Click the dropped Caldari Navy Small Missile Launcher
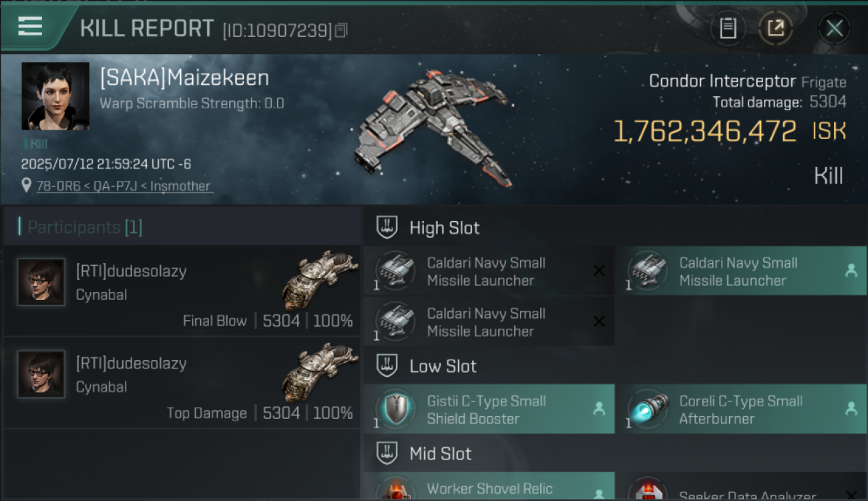 pos(741,271)
